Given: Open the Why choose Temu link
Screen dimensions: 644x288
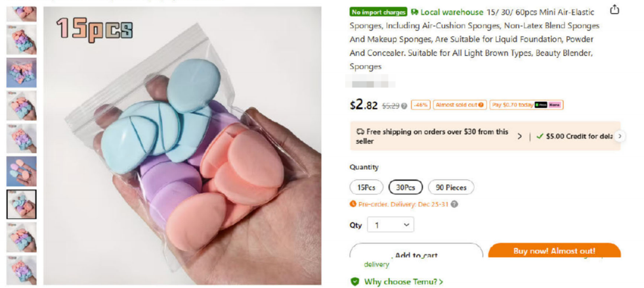Looking at the screenshot, I should (x=403, y=282).
